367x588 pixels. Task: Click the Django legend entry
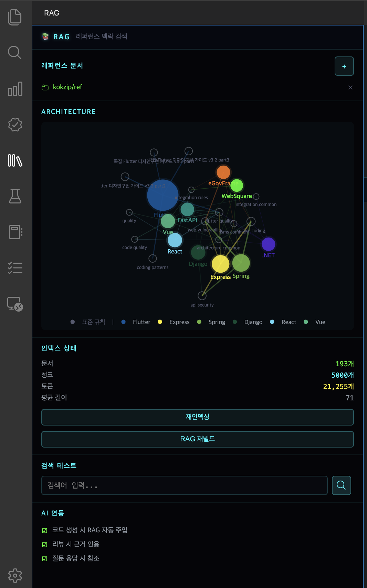click(x=248, y=322)
